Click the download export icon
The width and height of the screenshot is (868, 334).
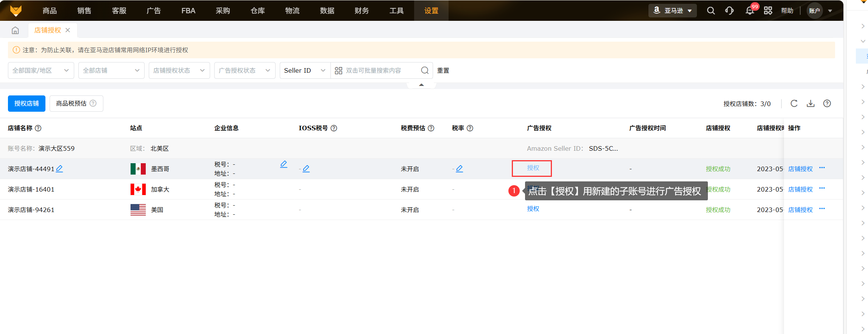810,103
